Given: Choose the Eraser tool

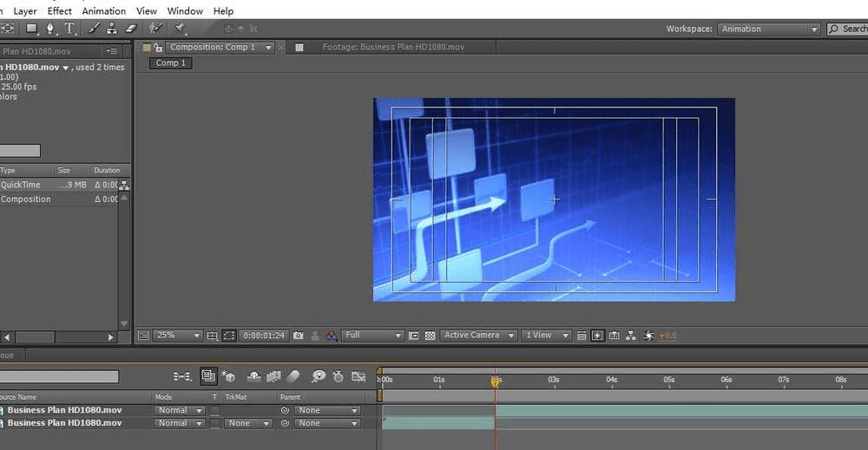Looking at the screenshot, I should pos(131,29).
